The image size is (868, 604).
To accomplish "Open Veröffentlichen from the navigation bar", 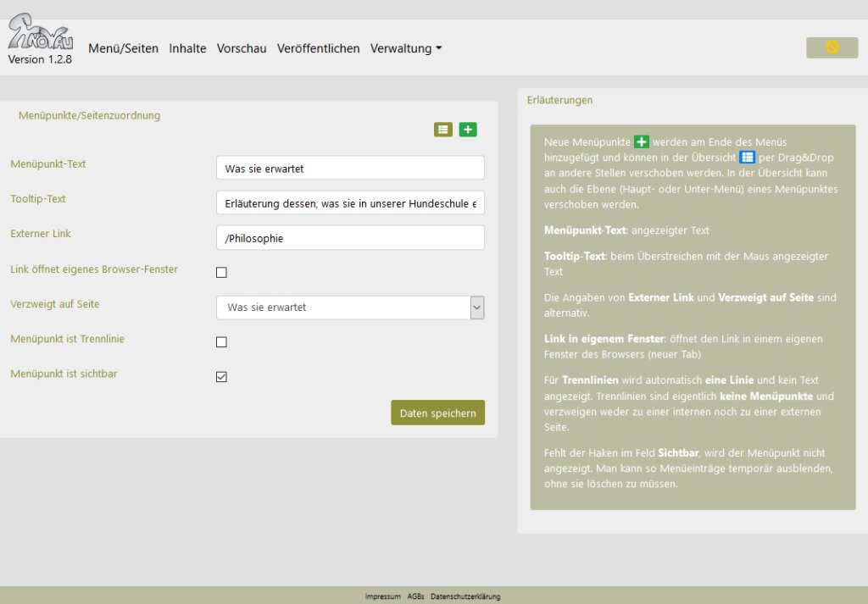I will point(318,48).
